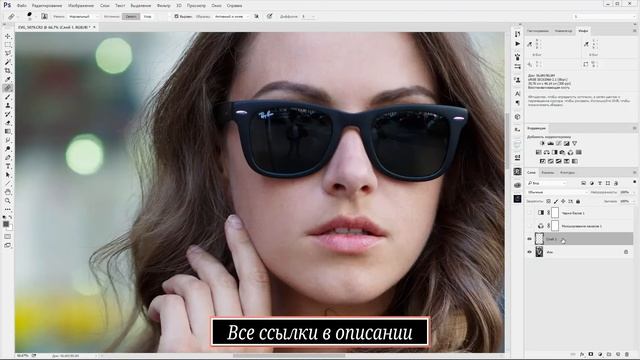Hide the Слой 1 layer
Image resolution: width=640 pixels, height=360 pixels.
click(x=530, y=239)
